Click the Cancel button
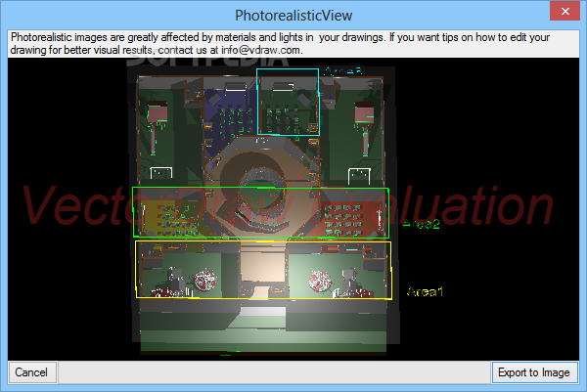 [x=32, y=372]
